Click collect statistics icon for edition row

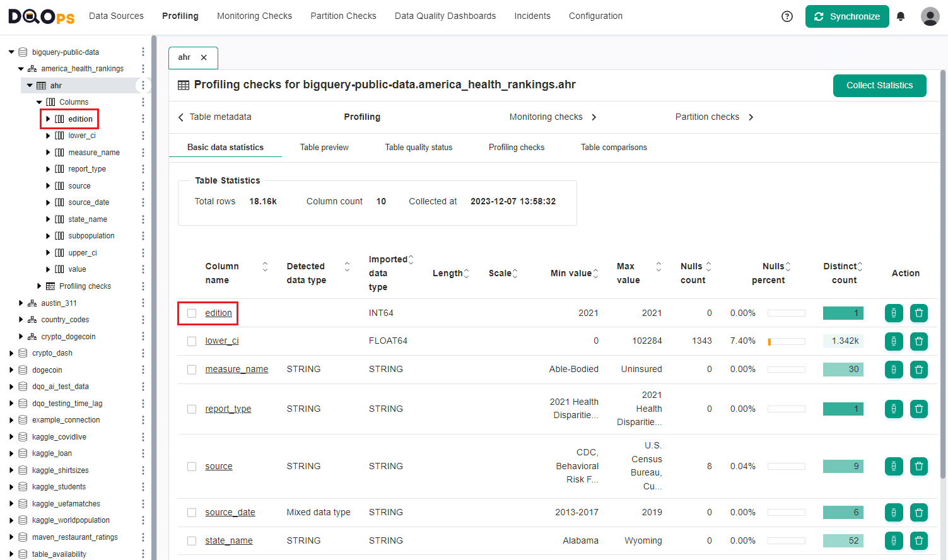[x=893, y=313]
